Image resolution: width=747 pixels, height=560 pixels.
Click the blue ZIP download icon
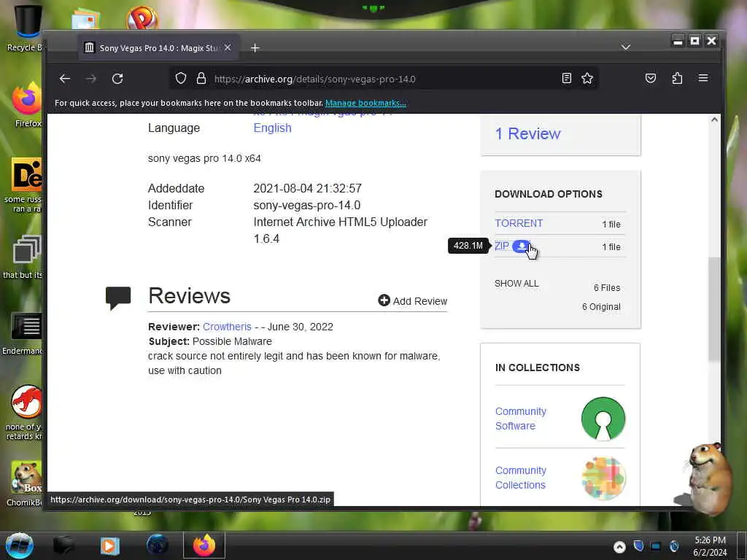pos(521,246)
